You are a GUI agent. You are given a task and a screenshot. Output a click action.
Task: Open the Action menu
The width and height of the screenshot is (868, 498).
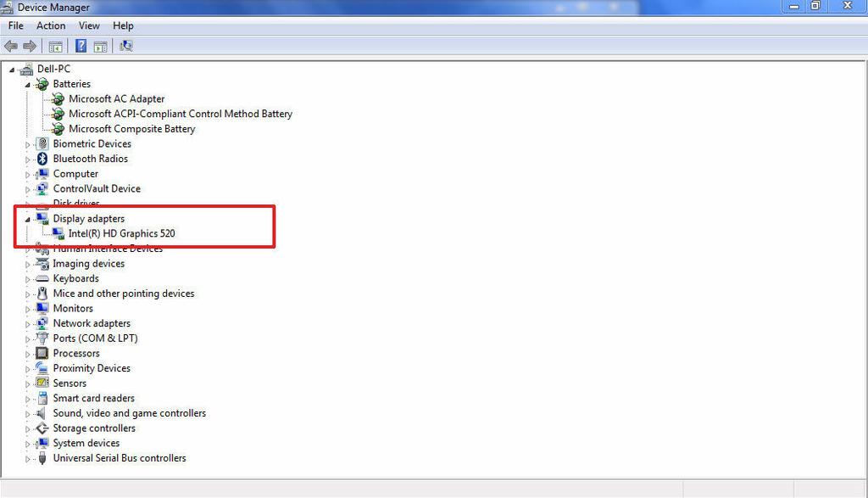50,26
